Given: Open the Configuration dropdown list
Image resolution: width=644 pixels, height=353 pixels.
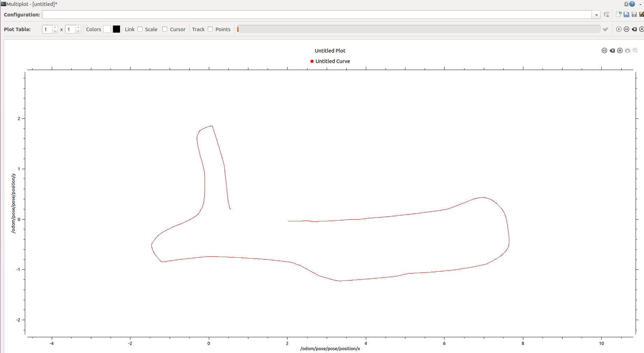Looking at the screenshot, I should pyautogui.click(x=596, y=14).
